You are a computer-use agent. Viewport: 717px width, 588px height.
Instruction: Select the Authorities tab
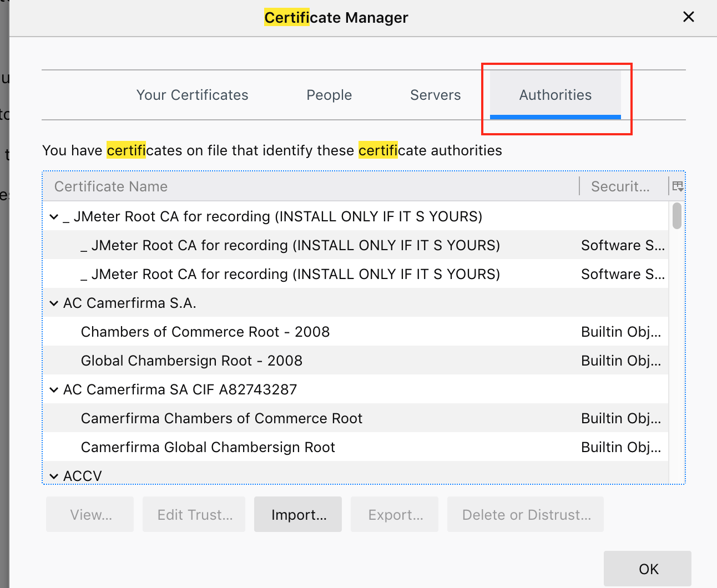click(556, 95)
